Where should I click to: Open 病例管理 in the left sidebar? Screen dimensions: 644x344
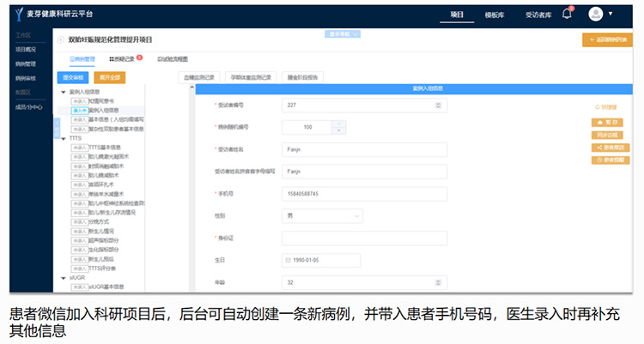click(26, 64)
